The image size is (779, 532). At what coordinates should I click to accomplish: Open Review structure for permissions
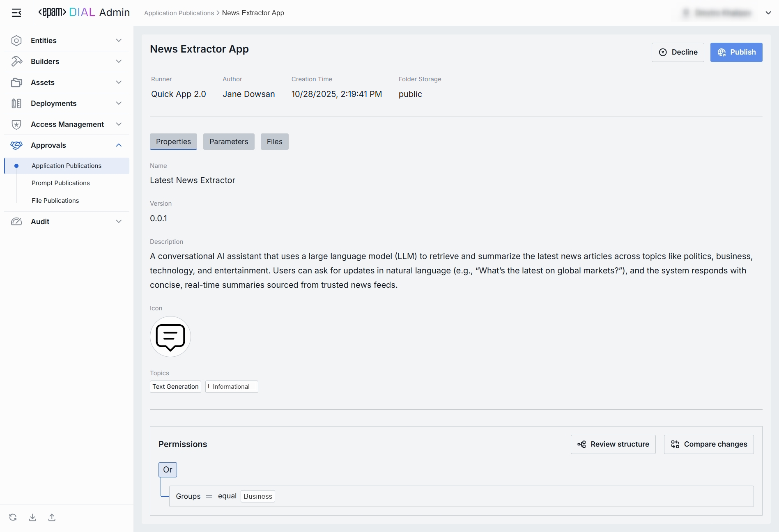coord(613,444)
